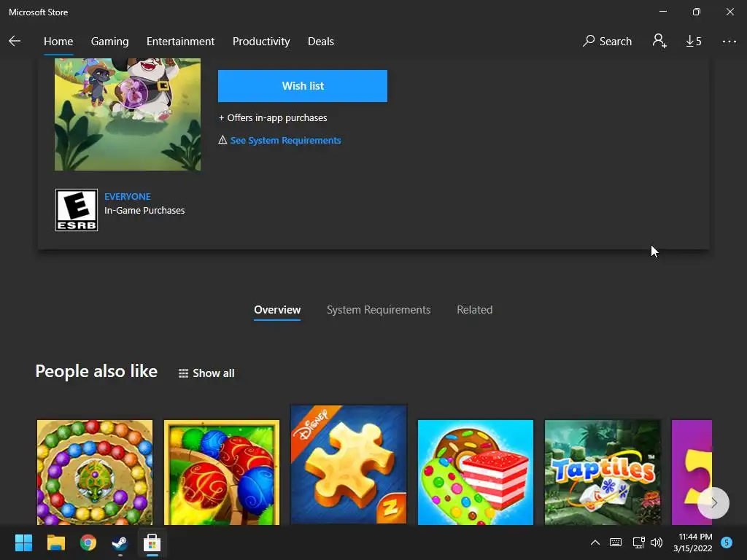Image resolution: width=747 pixels, height=560 pixels.
Task: Open the Disney jigsaw puzzle game thumbnail
Action: [x=349, y=464]
